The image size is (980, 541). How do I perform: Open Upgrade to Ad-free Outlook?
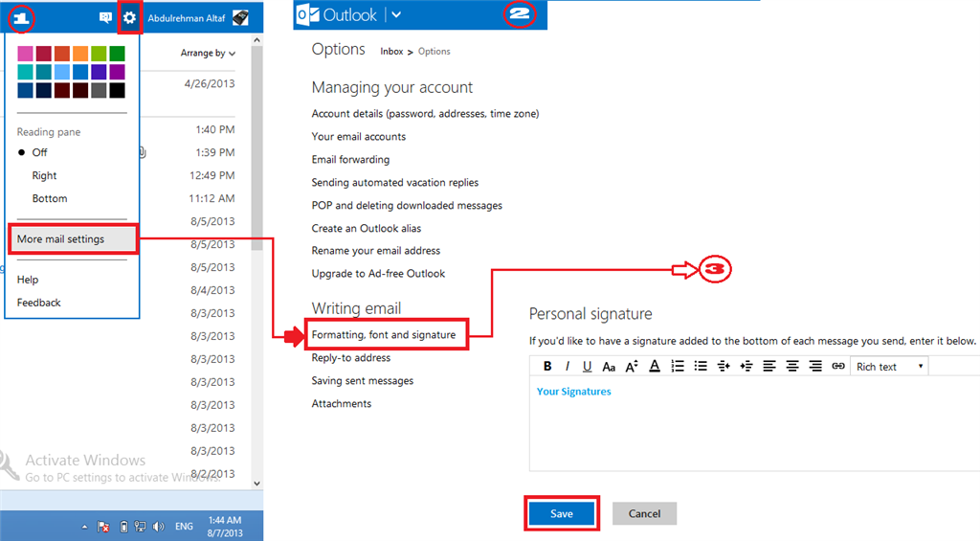[378, 274]
